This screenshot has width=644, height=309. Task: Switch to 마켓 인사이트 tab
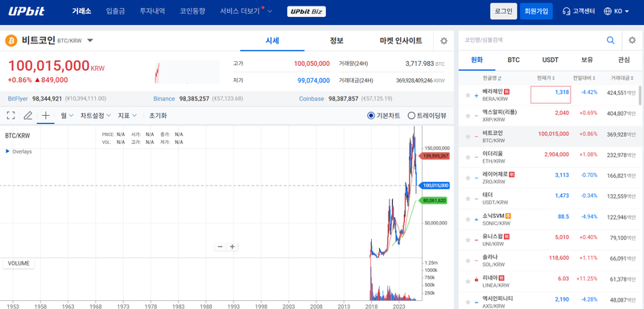[401, 40]
